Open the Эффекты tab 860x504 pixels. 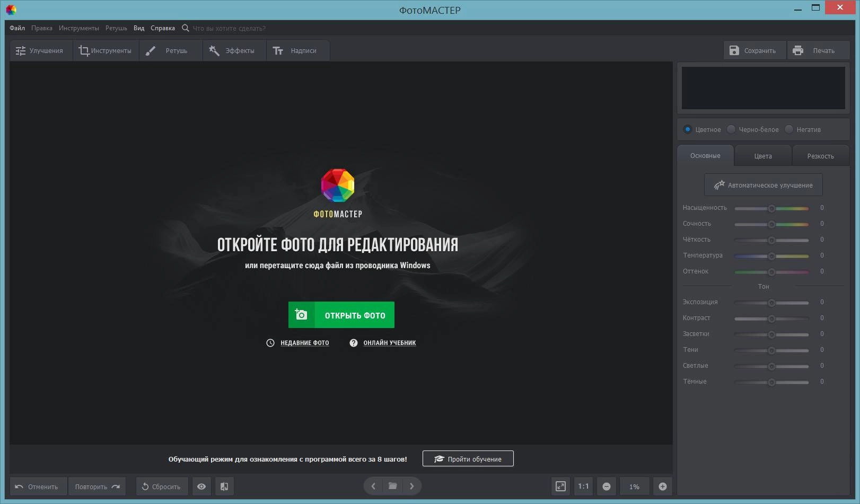click(x=234, y=50)
